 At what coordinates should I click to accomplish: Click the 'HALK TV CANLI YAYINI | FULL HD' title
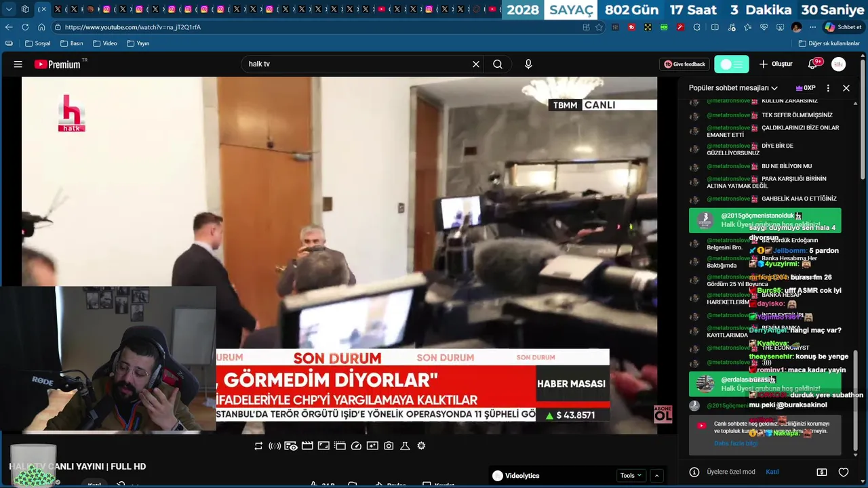(77, 466)
